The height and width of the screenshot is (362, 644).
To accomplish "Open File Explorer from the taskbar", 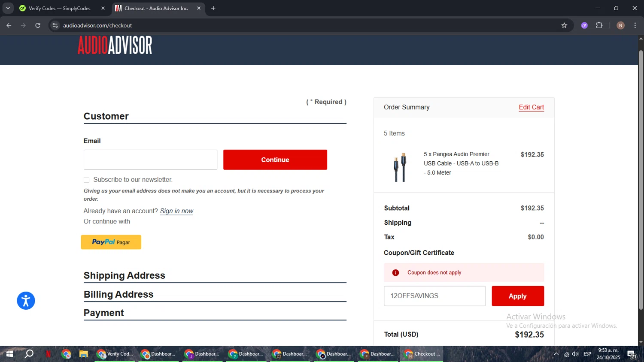I will click(83, 354).
